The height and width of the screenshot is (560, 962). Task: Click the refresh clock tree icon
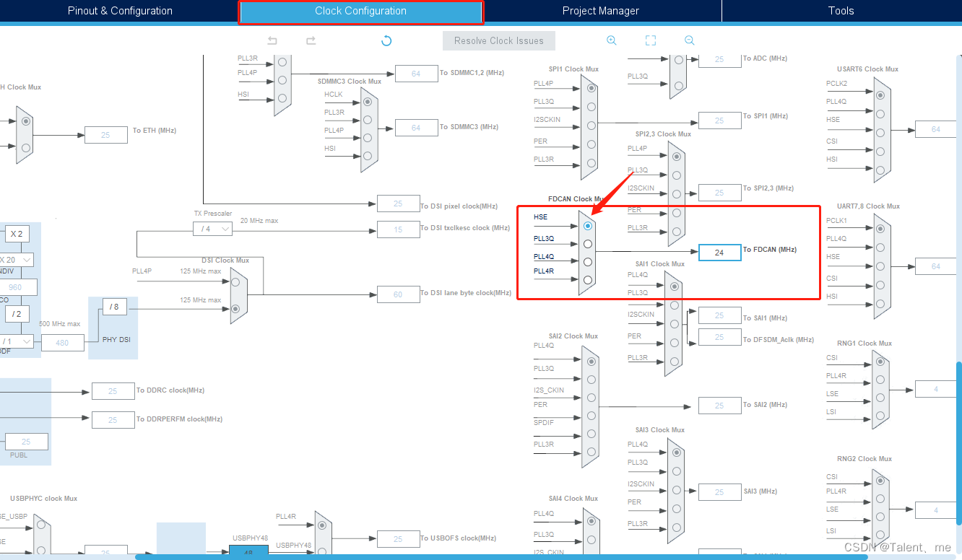[386, 40]
